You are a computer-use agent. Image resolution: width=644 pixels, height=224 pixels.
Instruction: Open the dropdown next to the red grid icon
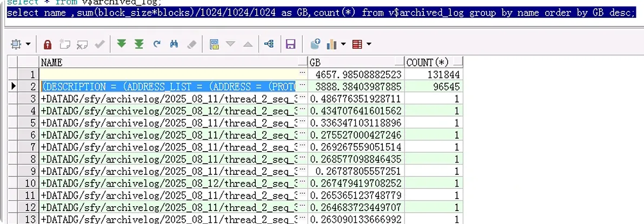[369, 44]
